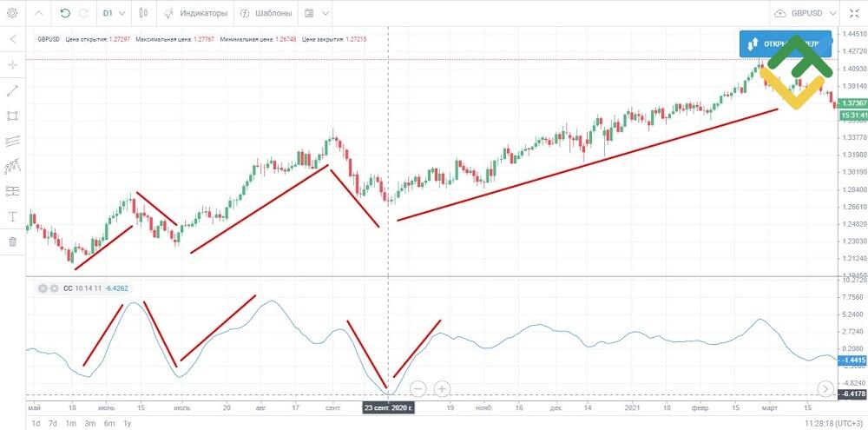Click 1.44510 on the price axis

coord(855,35)
